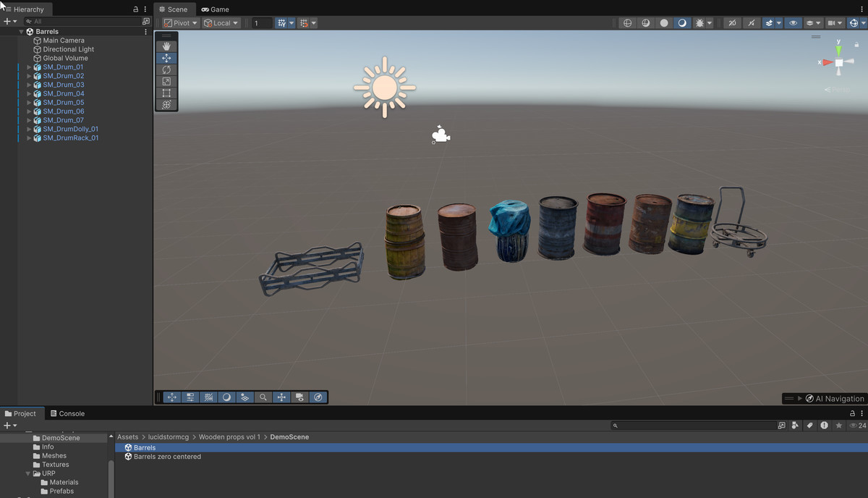Image resolution: width=868 pixels, height=498 pixels.
Task: Click the Sun directional light gizmo
Action: (385, 88)
